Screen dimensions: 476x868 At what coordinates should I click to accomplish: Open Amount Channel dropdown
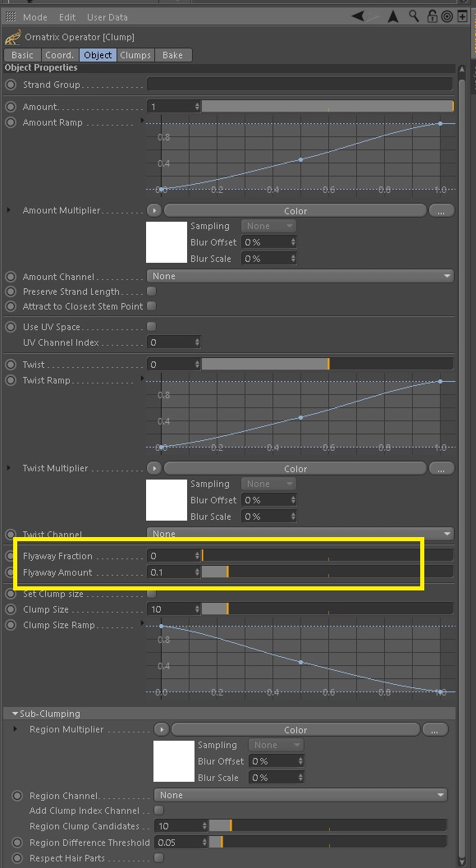coord(300,276)
